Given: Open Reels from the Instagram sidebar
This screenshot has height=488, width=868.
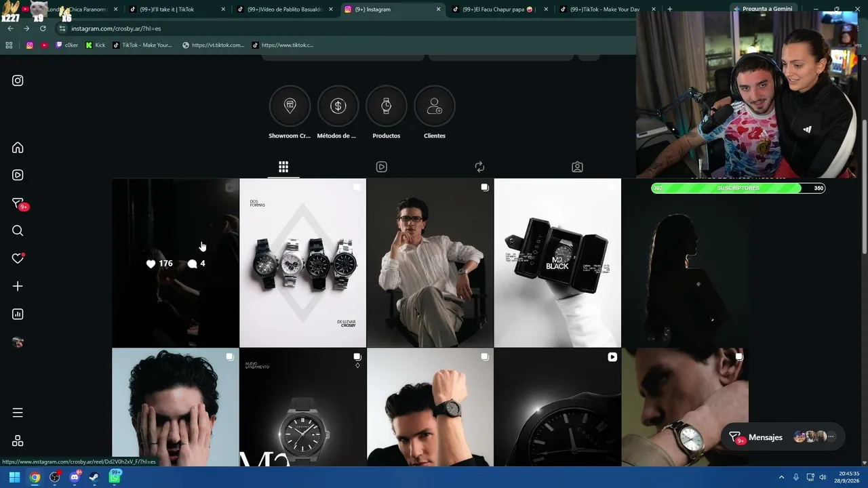Looking at the screenshot, I should coord(18,175).
